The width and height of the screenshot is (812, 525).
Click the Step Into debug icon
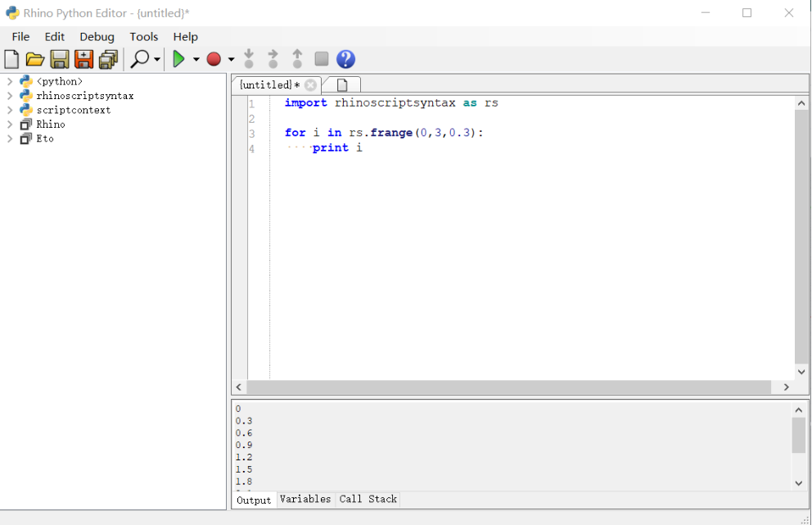click(249, 59)
